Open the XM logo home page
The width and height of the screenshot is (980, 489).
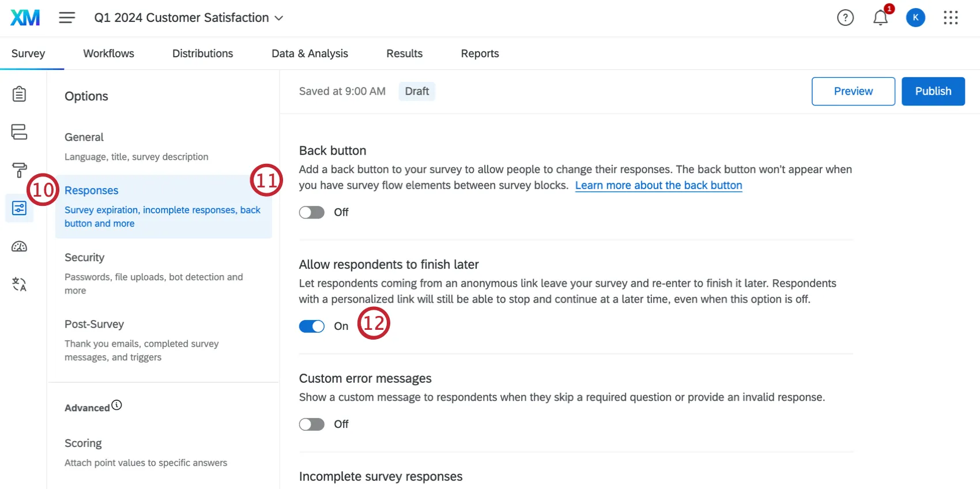click(25, 18)
